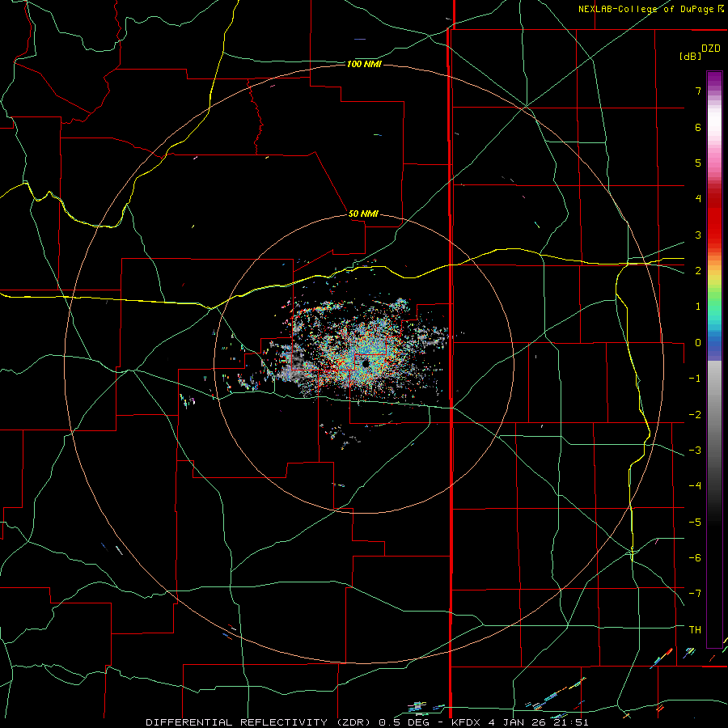
Task: Click the black radar site dot at center
Action: tap(366, 363)
